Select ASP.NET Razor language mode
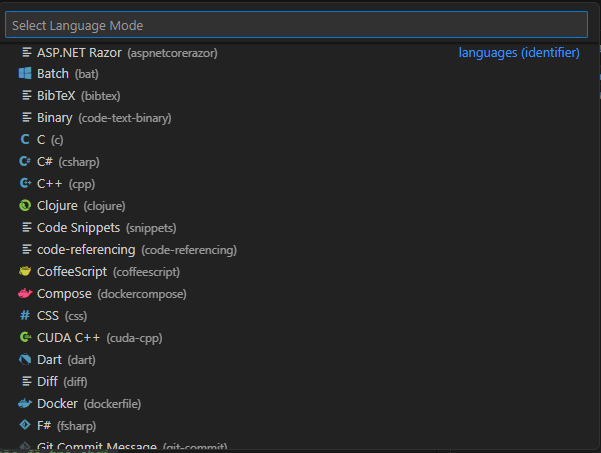Screen dimensions: 601x453 tap(300, 53)
